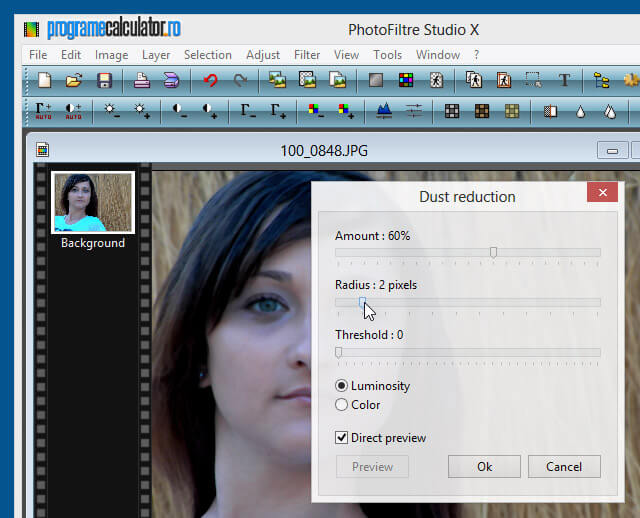Click the Explorer folder tree icon
This screenshot has height=518, width=640.
pyautogui.click(x=601, y=80)
